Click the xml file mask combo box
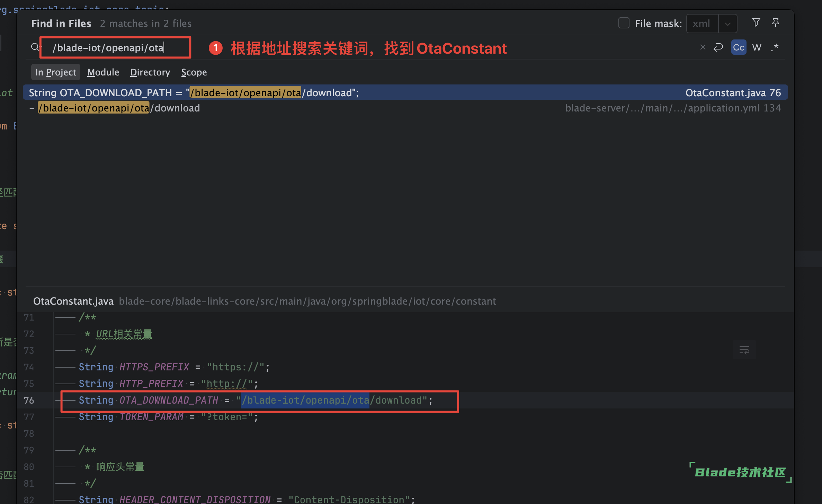The image size is (822, 504). pos(702,24)
